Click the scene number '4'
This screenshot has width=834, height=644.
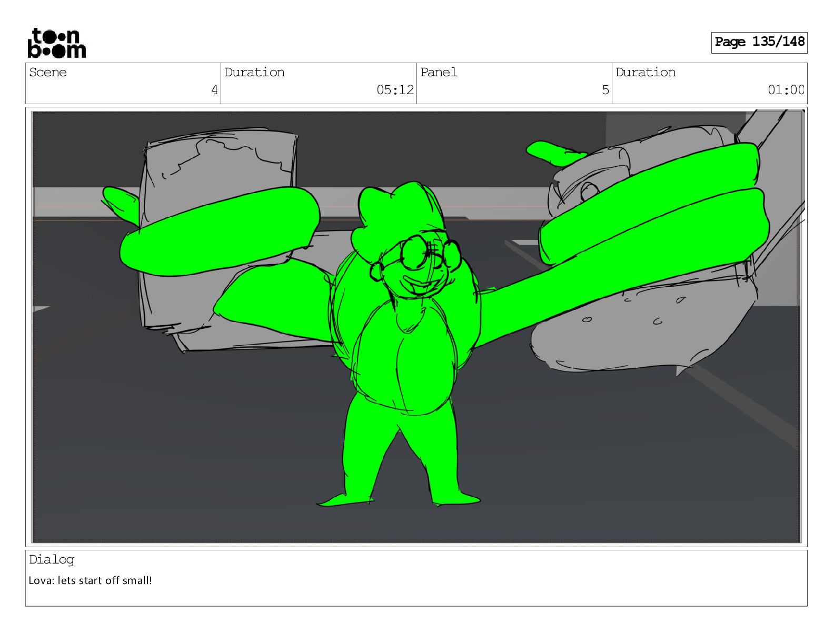(x=214, y=90)
